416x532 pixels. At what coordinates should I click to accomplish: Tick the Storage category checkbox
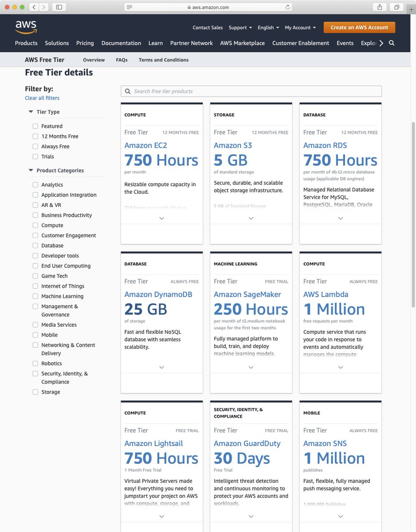click(35, 392)
